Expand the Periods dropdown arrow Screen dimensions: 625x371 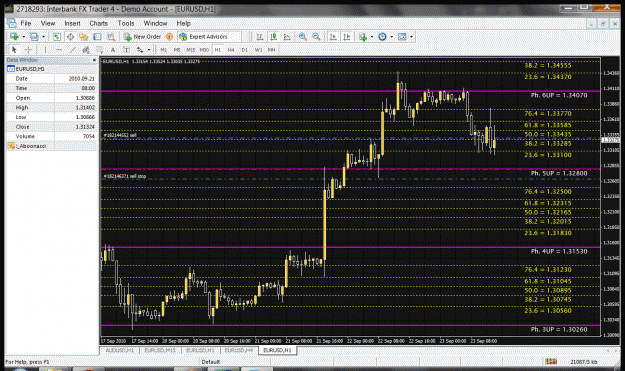392,37
